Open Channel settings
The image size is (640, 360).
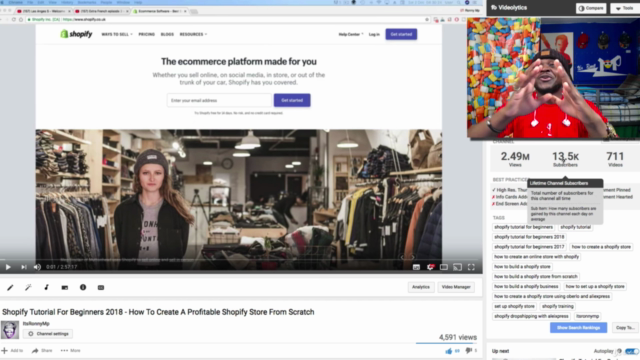coord(48,334)
